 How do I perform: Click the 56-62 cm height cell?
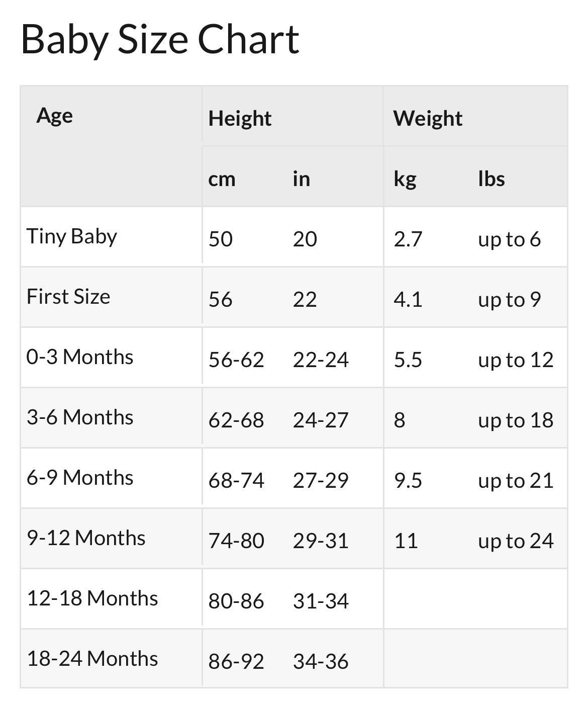[236, 360]
